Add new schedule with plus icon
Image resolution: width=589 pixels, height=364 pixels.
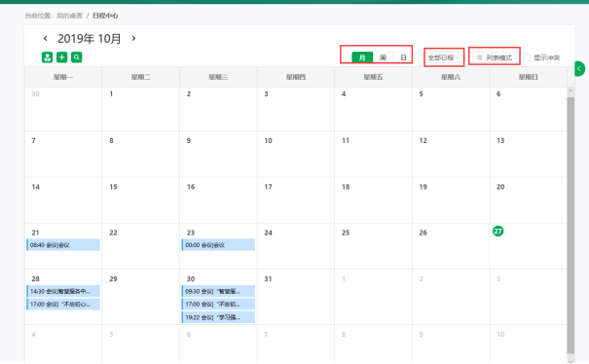click(x=62, y=57)
